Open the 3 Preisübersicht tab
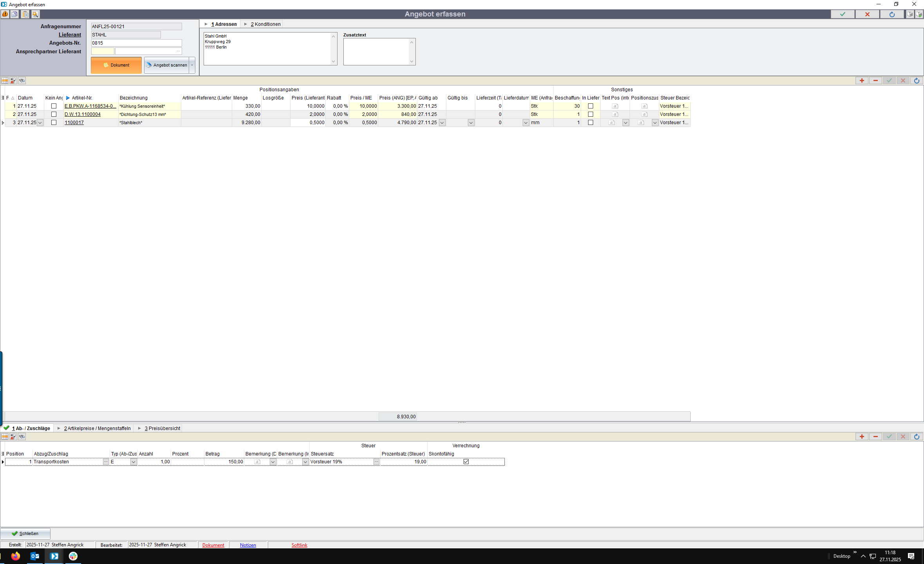This screenshot has width=924, height=564. [162, 428]
